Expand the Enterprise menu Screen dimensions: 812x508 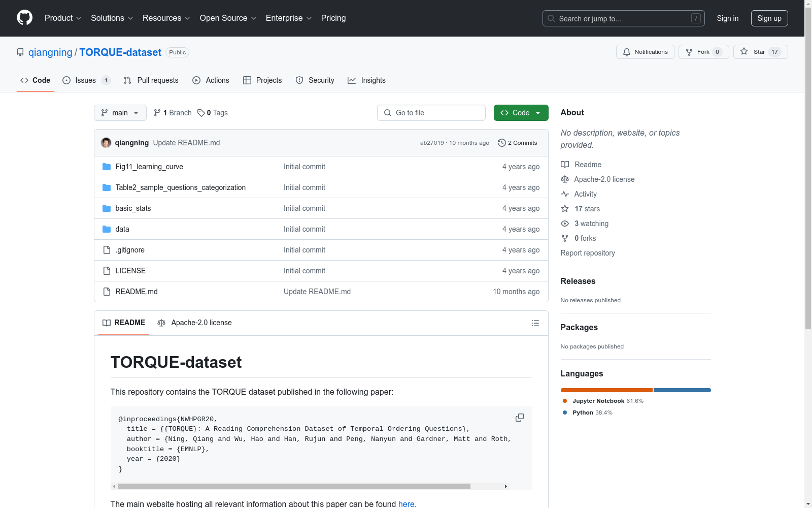pyautogui.click(x=289, y=18)
